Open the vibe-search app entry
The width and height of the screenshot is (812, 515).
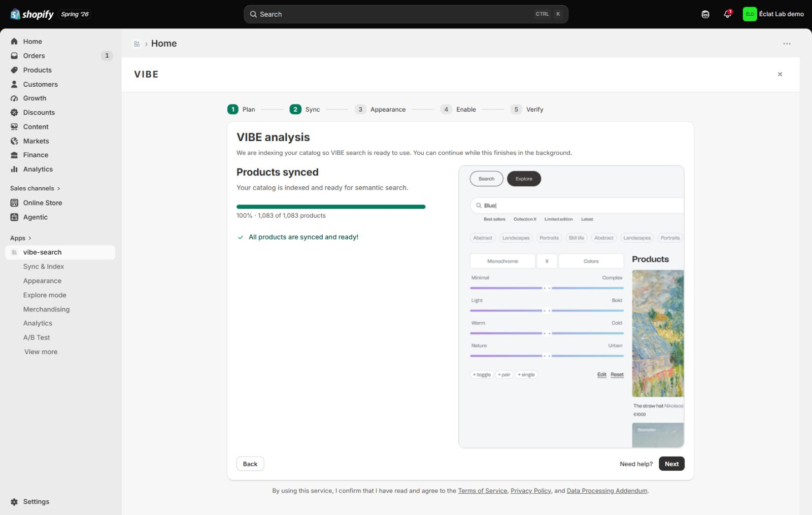click(60, 252)
